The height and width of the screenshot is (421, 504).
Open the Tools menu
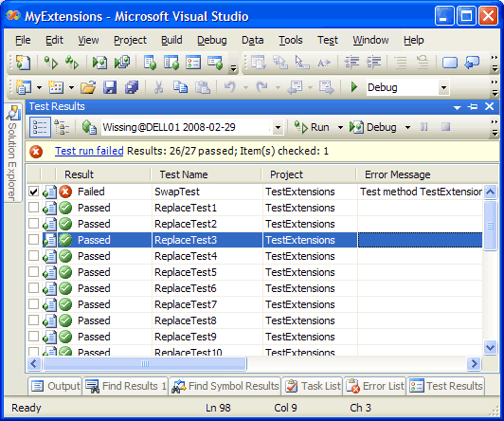click(x=291, y=40)
